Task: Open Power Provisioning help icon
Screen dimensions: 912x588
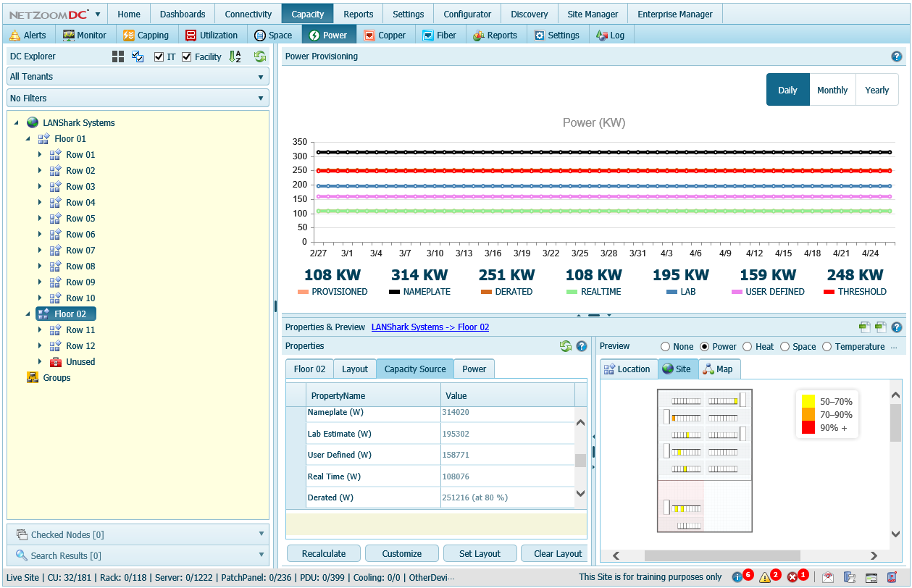Action: (x=896, y=56)
